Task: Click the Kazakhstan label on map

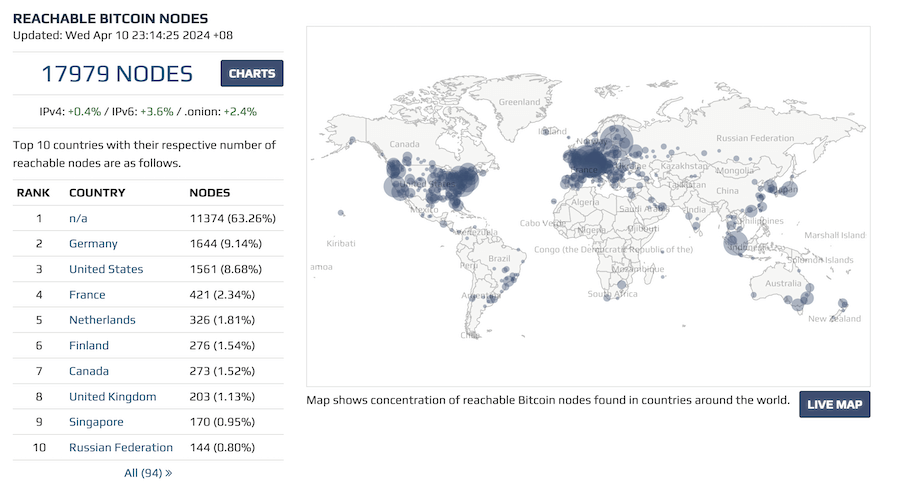Action: 684,166
